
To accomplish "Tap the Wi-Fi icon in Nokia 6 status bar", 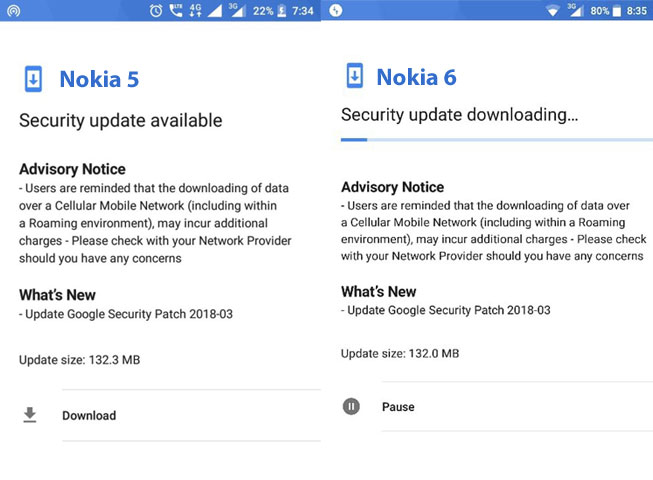I will pyautogui.click(x=553, y=11).
